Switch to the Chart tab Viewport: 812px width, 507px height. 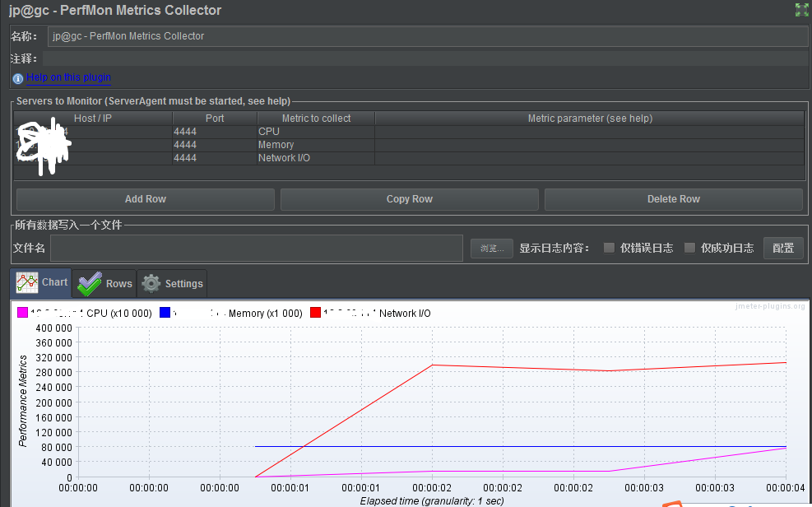point(41,283)
